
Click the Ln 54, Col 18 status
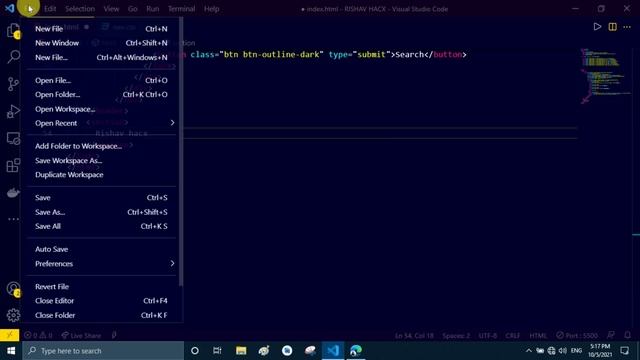(x=414, y=336)
